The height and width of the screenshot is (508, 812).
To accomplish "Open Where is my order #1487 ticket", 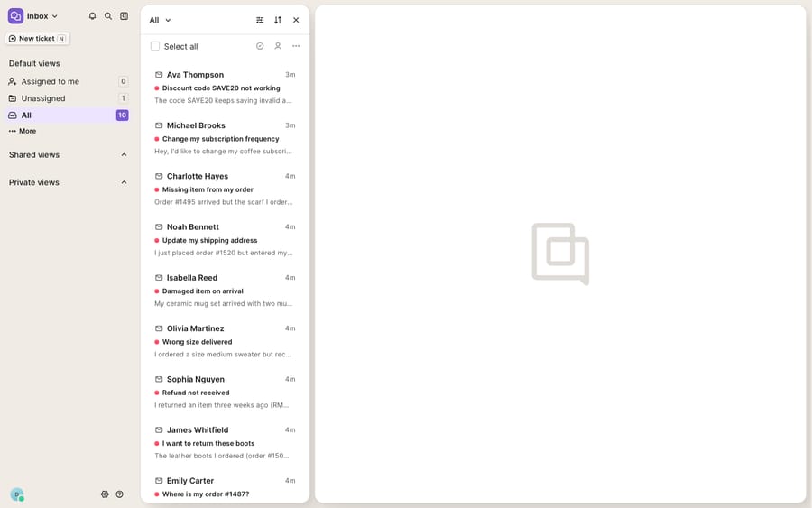I will pos(225,486).
